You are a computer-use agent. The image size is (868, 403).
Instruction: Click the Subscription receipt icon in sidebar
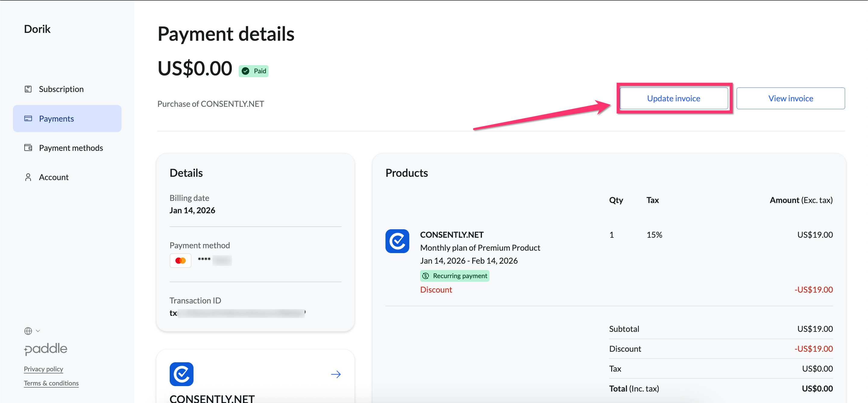[28, 89]
